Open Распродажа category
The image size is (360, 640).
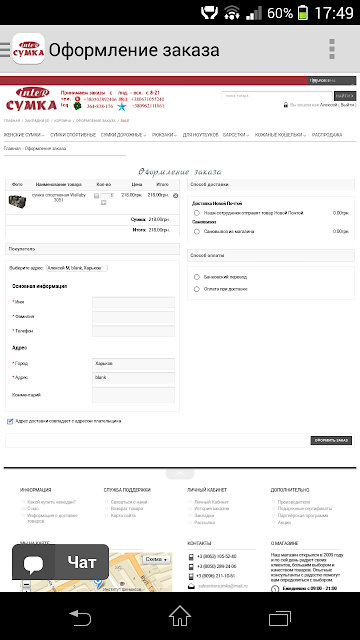(x=327, y=135)
